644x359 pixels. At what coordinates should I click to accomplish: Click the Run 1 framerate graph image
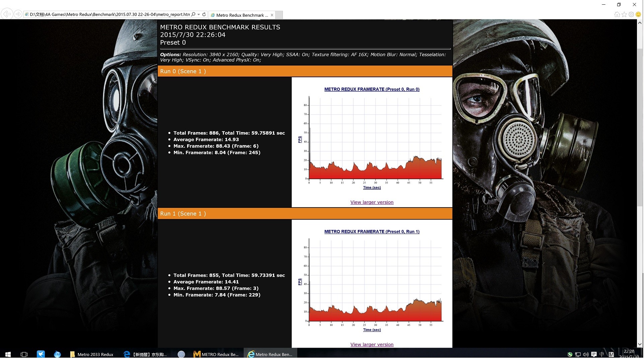(372, 280)
